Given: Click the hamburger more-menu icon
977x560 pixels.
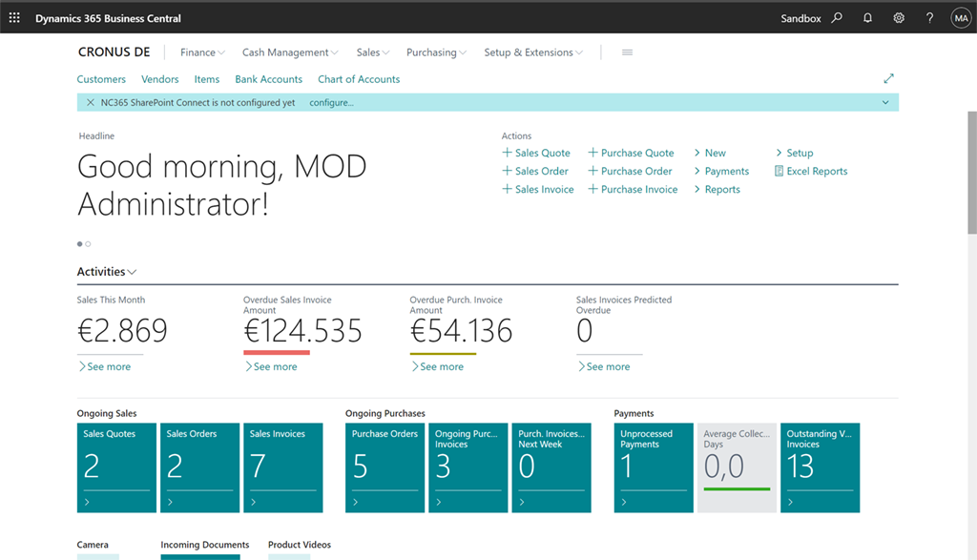Looking at the screenshot, I should (627, 52).
